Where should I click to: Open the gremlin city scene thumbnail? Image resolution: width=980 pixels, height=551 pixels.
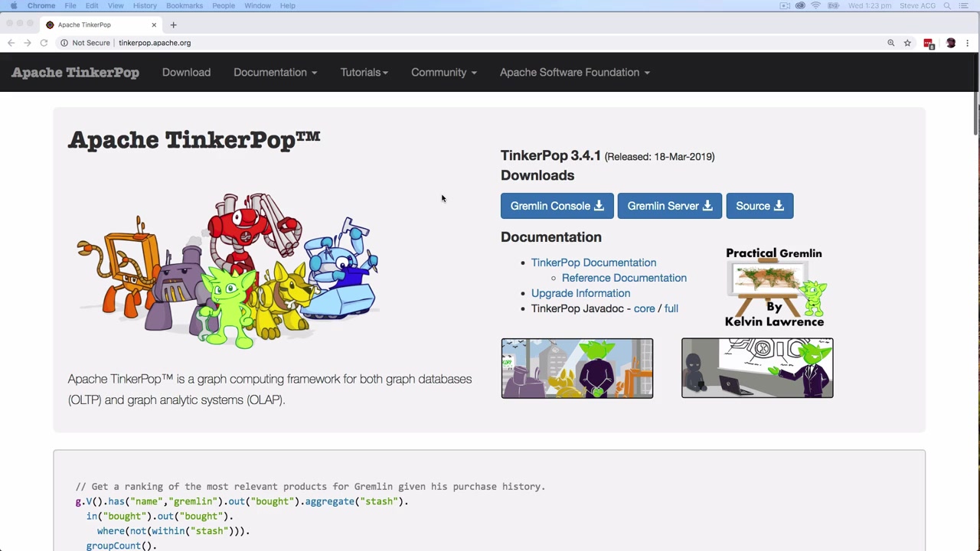point(577,368)
